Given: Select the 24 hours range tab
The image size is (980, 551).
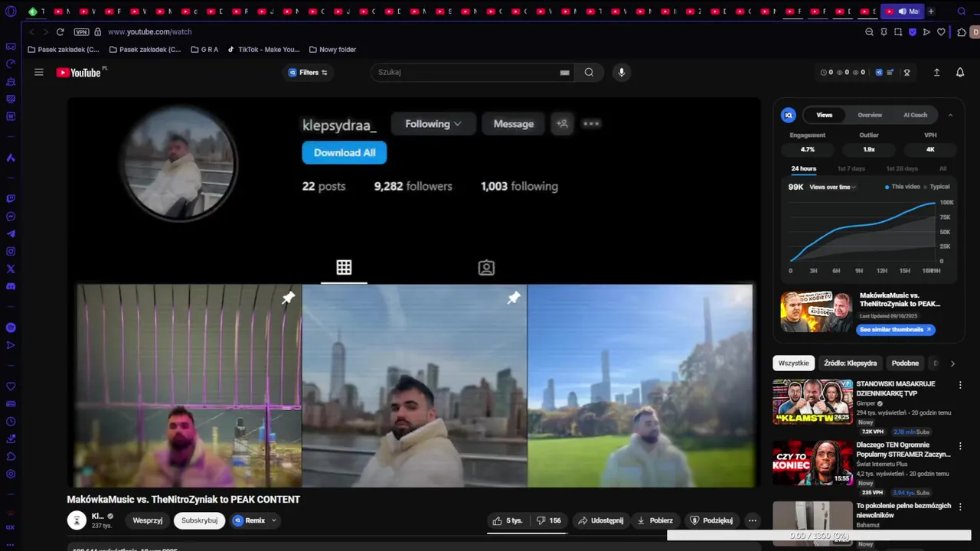Looking at the screenshot, I should tap(803, 168).
